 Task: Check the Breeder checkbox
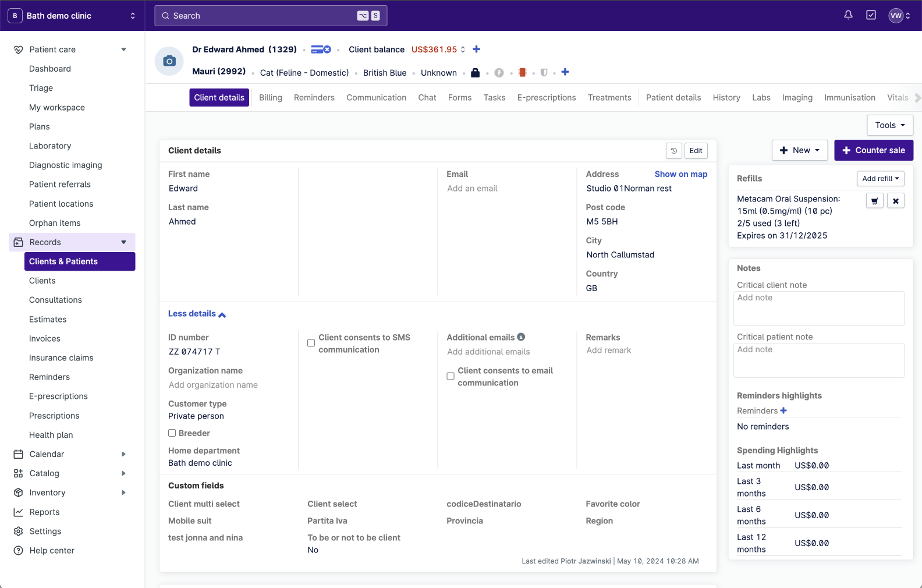[172, 433]
